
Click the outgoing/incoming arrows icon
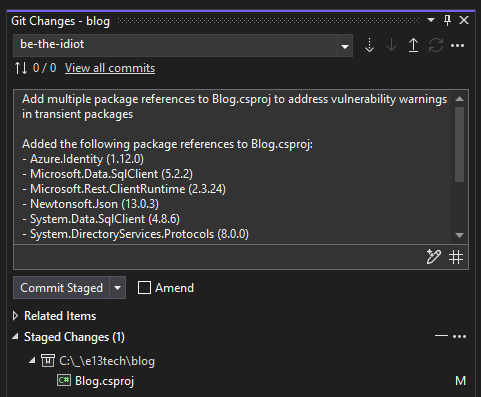21,68
